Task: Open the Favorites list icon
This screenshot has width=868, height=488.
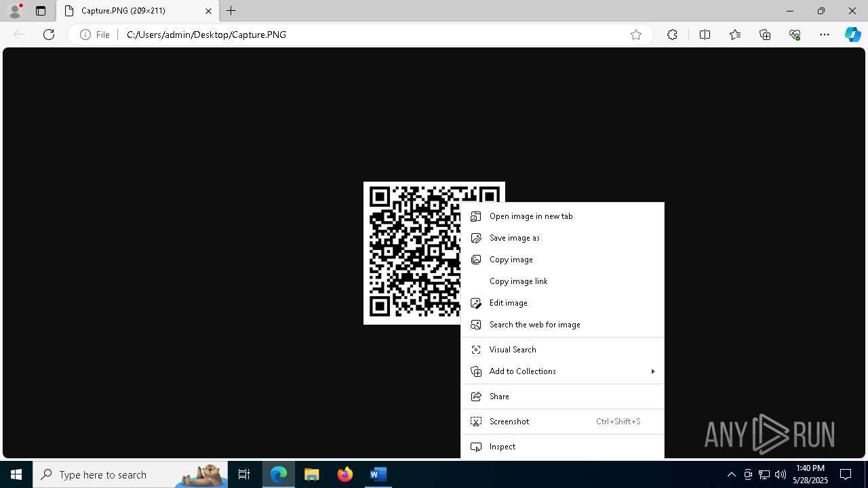Action: click(x=735, y=35)
